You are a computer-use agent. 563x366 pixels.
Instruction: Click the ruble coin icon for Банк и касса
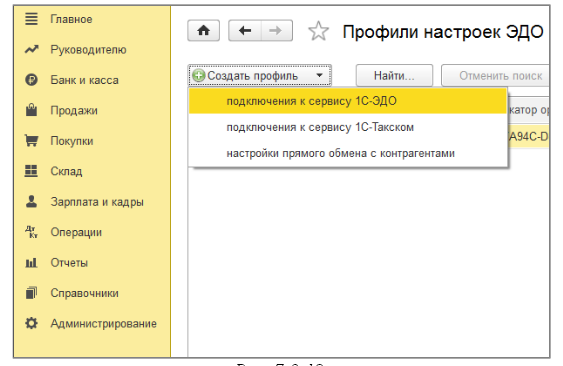pyautogui.click(x=31, y=79)
